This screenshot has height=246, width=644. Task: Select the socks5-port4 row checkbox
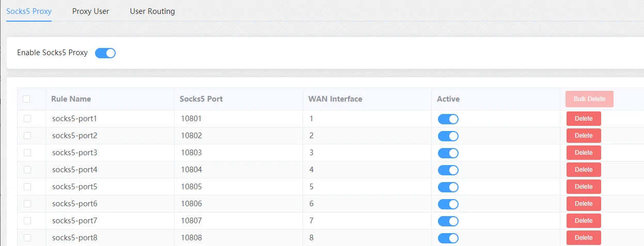pyautogui.click(x=27, y=170)
